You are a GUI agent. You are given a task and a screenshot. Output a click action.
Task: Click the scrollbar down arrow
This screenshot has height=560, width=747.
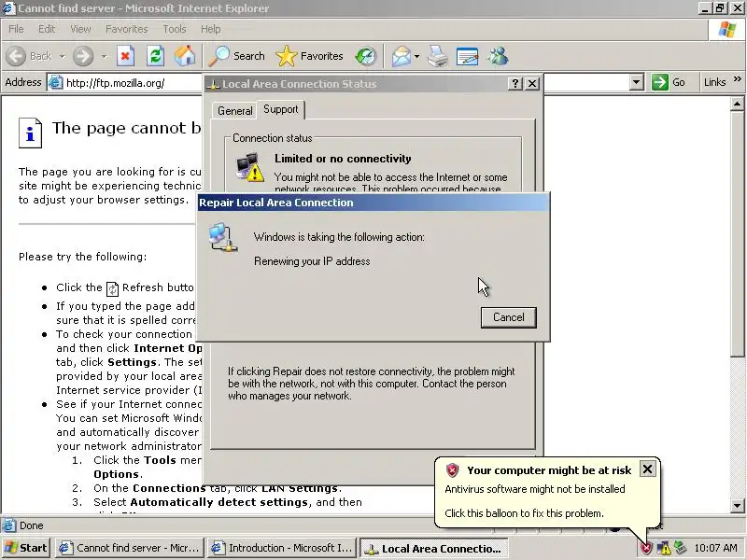(737, 506)
